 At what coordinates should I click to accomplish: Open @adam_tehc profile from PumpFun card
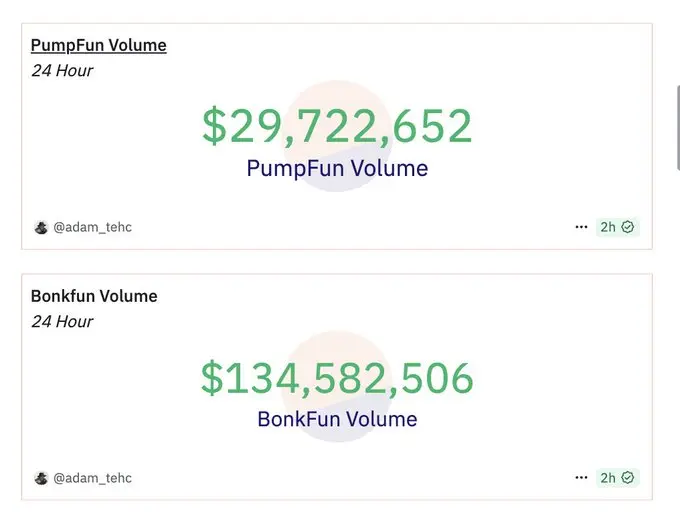point(92,227)
